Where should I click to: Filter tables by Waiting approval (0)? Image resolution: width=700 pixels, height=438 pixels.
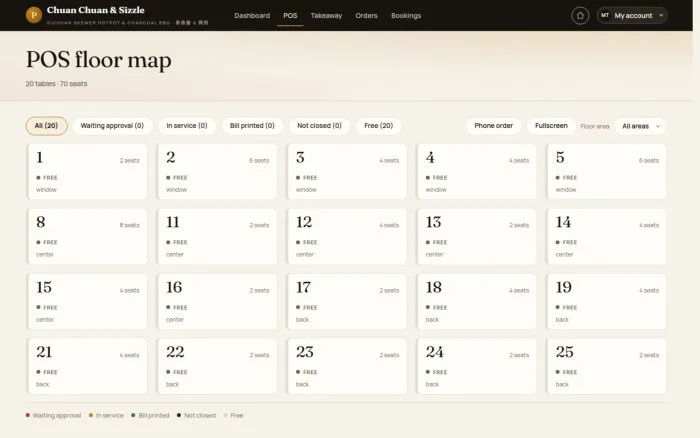(x=112, y=126)
